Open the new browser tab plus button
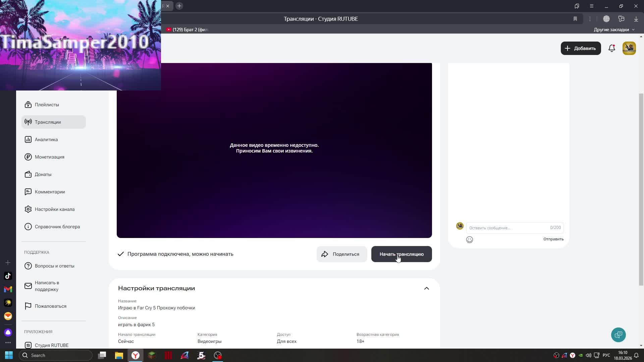The height and width of the screenshot is (362, 644). (x=179, y=6)
